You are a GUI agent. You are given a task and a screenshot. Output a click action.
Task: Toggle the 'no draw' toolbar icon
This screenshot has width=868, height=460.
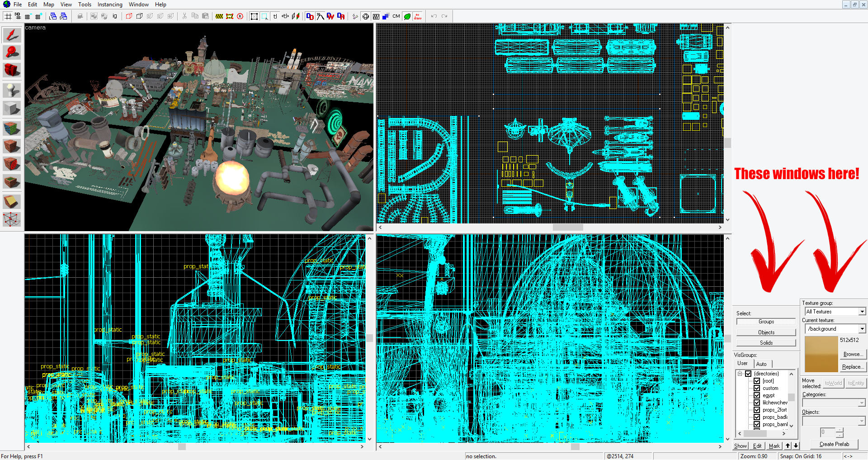click(x=418, y=16)
